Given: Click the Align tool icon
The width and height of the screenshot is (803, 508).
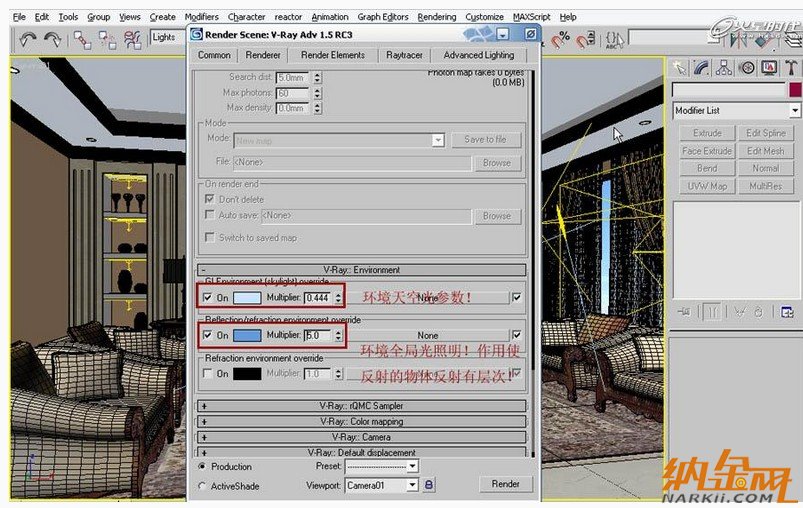Looking at the screenshot, I should pos(762,39).
